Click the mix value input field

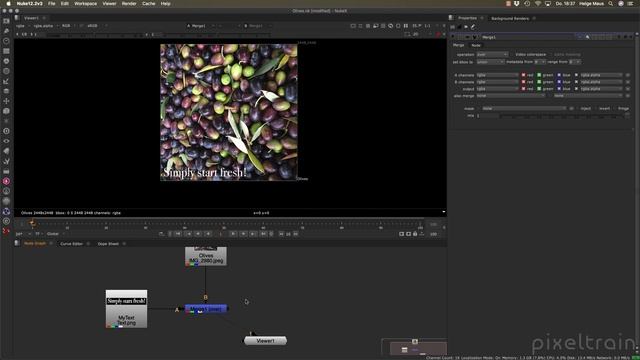click(487, 116)
